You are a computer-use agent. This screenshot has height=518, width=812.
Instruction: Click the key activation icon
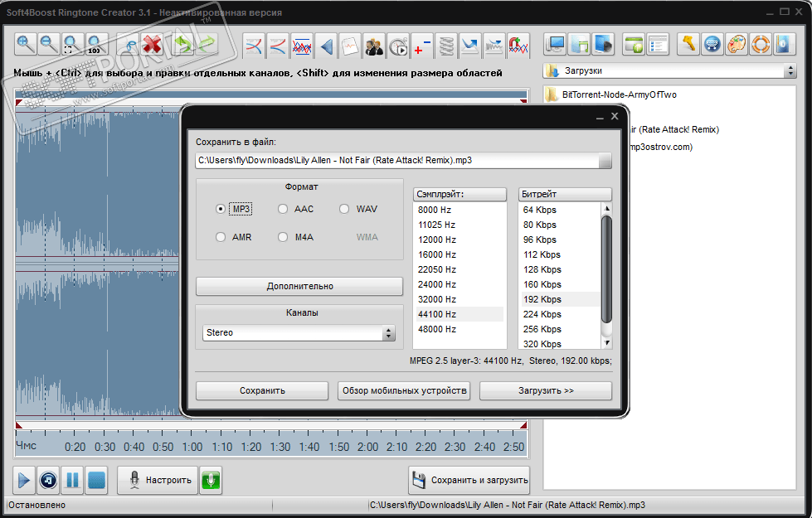[x=687, y=45]
